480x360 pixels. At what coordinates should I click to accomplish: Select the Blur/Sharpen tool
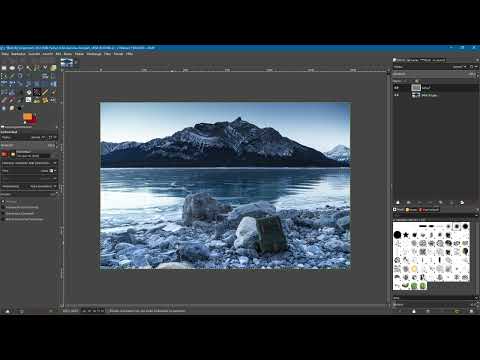(4, 108)
